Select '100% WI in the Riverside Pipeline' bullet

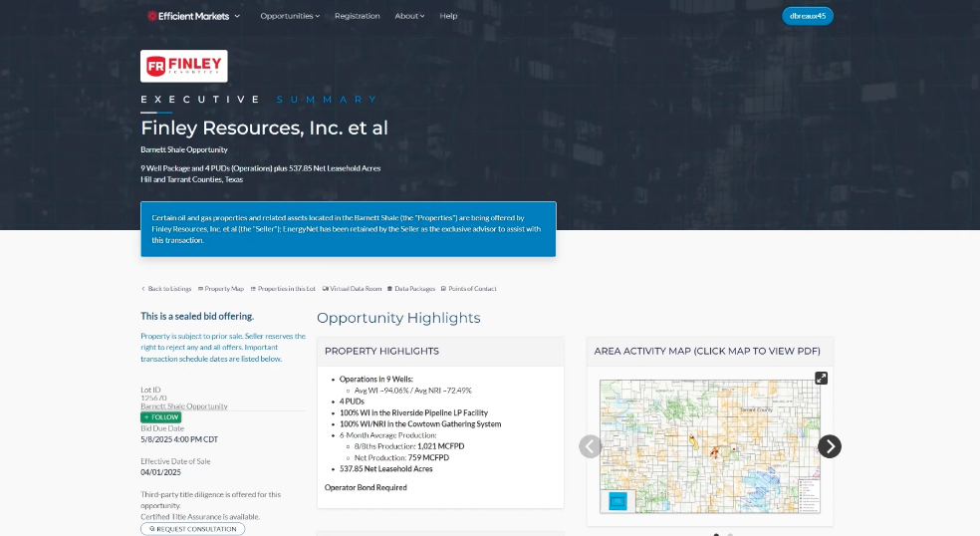pos(413,412)
